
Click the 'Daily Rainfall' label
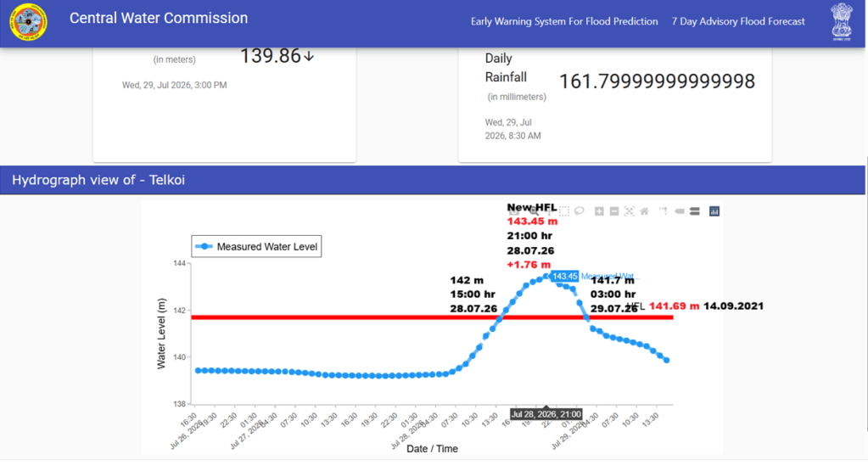click(506, 68)
